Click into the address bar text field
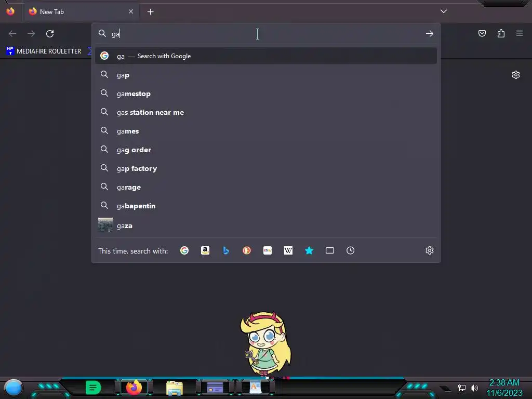The width and height of the screenshot is (532, 399). pyautogui.click(x=267, y=34)
